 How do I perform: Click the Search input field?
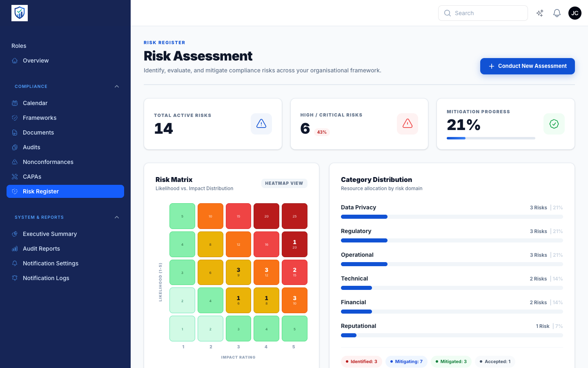[x=483, y=13]
